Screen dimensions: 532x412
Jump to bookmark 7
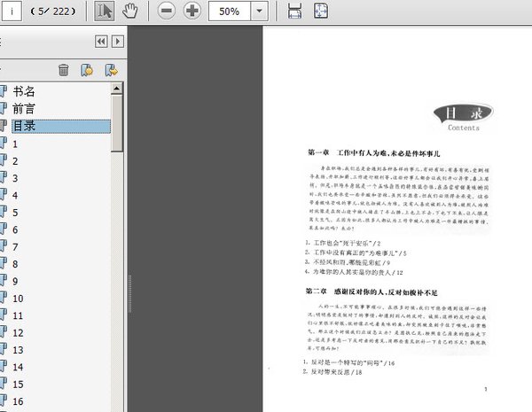click(x=16, y=246)
